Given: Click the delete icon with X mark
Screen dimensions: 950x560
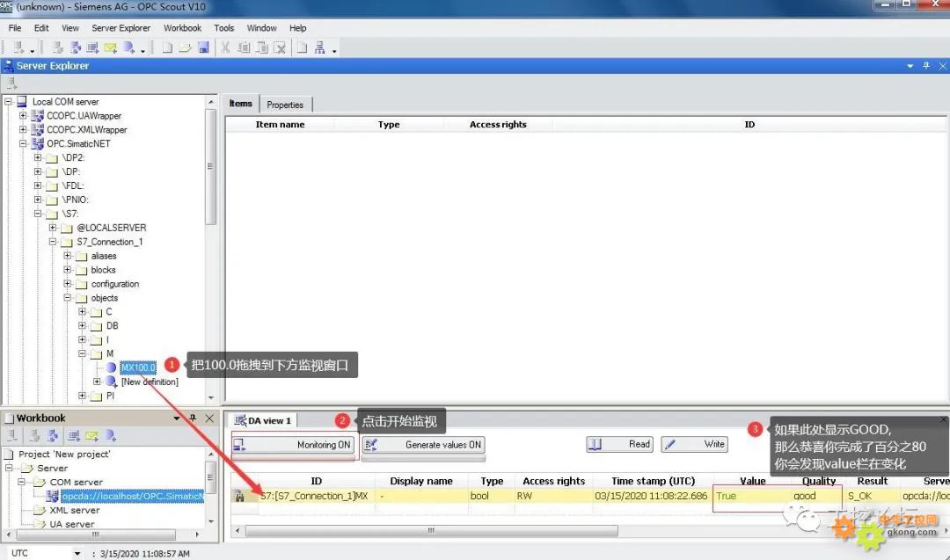Looking at the screenshot, I should 280,47.
